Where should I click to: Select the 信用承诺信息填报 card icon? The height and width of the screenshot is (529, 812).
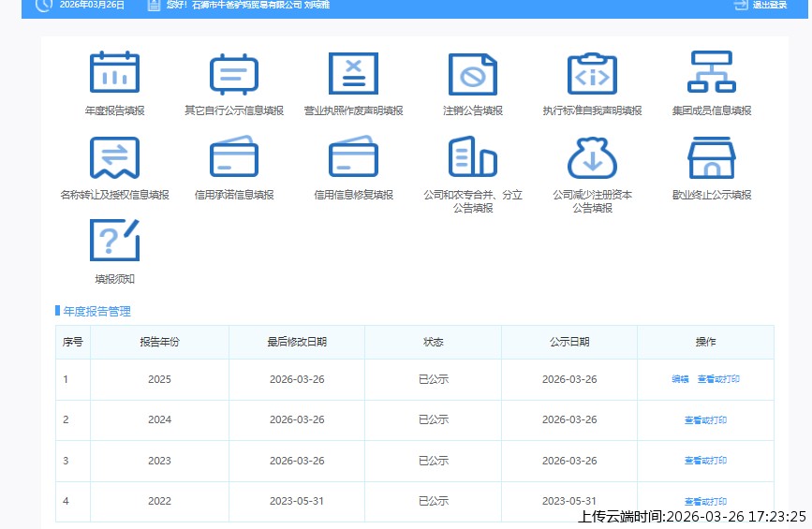click(233, 158)
